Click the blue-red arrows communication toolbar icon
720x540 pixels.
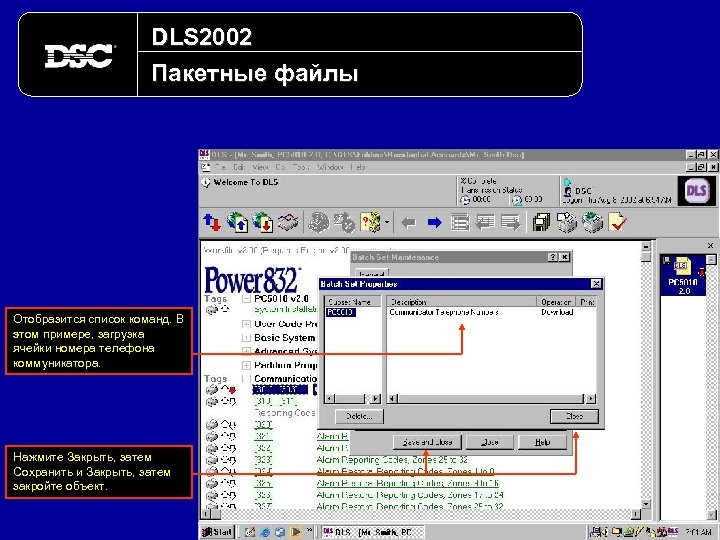pos(212,223)
